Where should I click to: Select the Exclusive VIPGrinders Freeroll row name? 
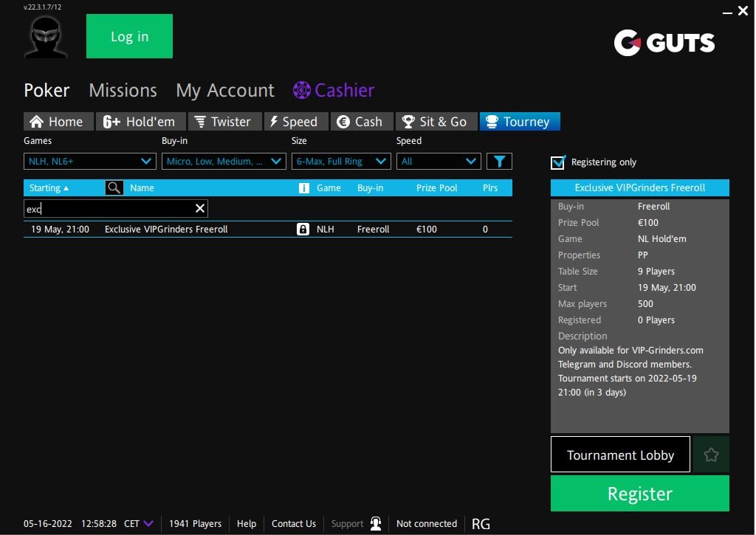[166, 229]
